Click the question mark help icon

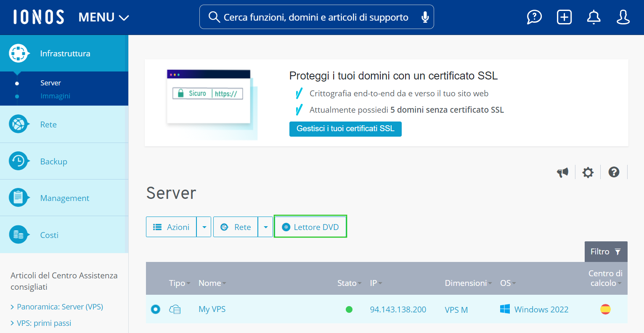[614, 172]
